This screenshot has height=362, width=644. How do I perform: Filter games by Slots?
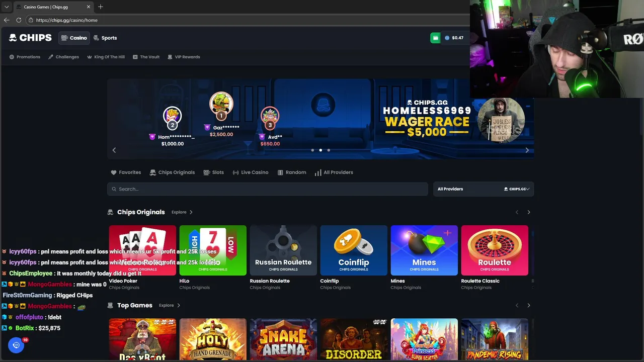click(213, 172)
